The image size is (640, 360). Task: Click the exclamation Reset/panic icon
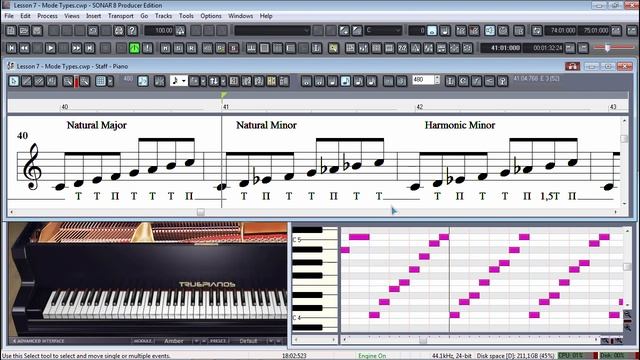pos(147,48)
